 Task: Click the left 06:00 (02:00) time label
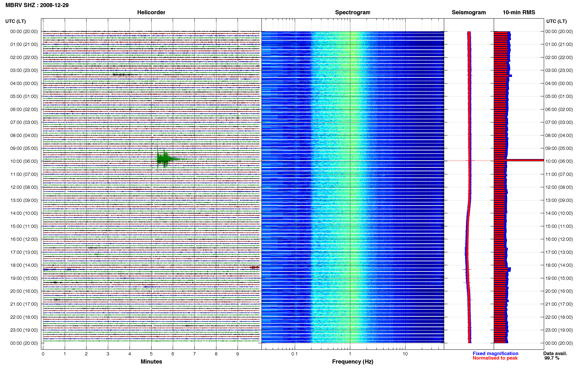coord(24,109)
